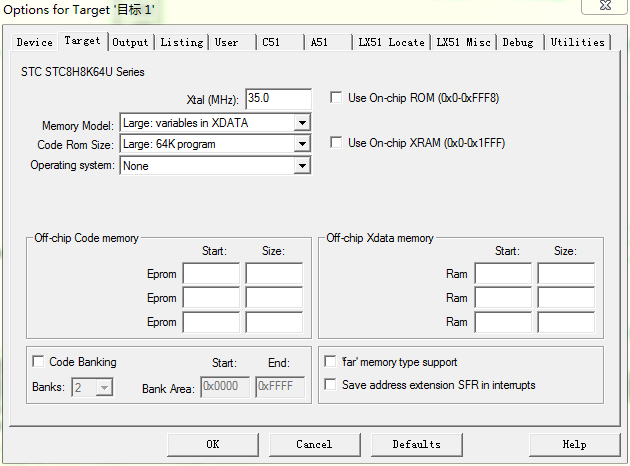Image resolution: width=630 pixels, height=466 pixels.
Task: Open the A51 assembler tab
Action: pos(328,42)
